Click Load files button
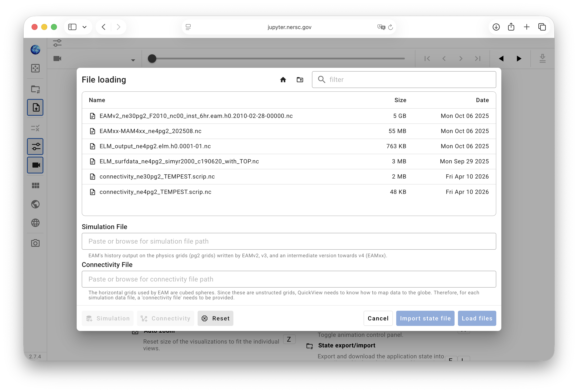Viewport: 578px width, 392px height. point(477,319)
